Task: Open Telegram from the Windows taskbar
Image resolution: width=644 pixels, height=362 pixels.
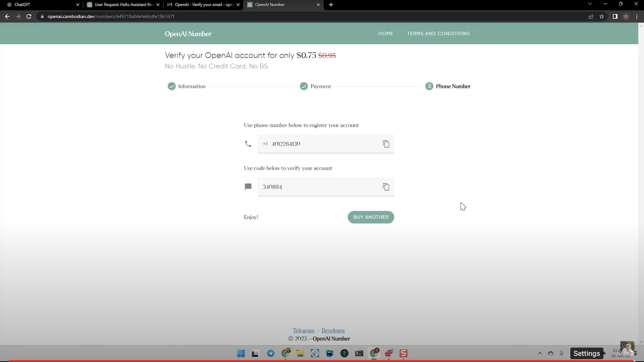Action: coord(270,353)
